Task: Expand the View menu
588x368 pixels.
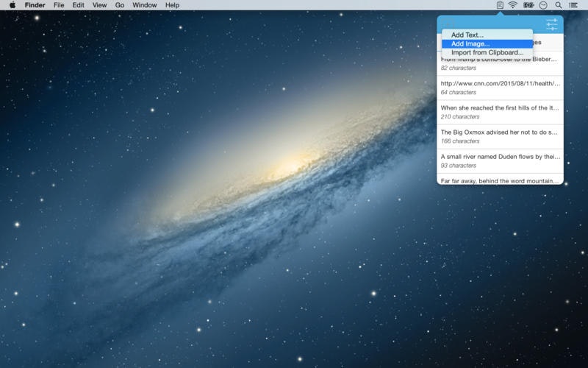Action: 100,5
